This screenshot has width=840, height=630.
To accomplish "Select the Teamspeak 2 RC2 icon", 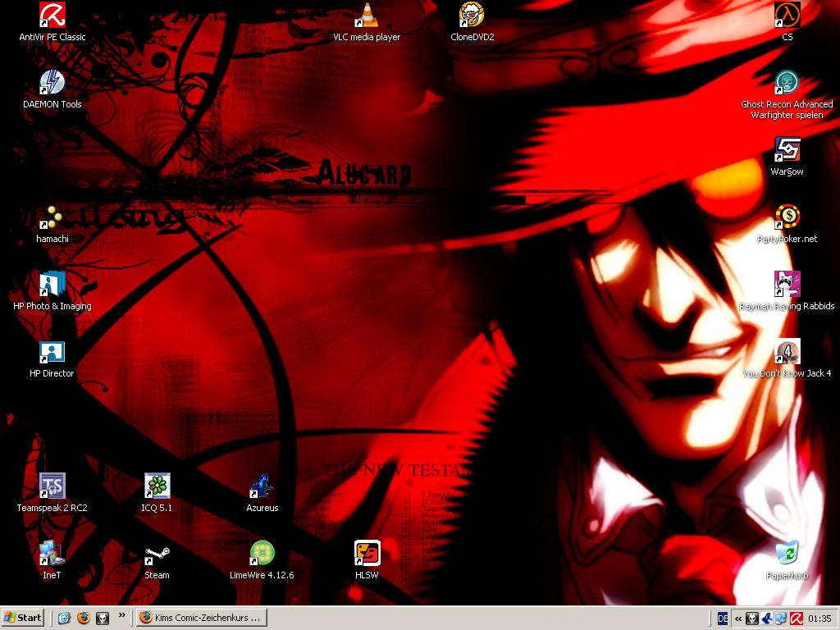I will (52, 486).
